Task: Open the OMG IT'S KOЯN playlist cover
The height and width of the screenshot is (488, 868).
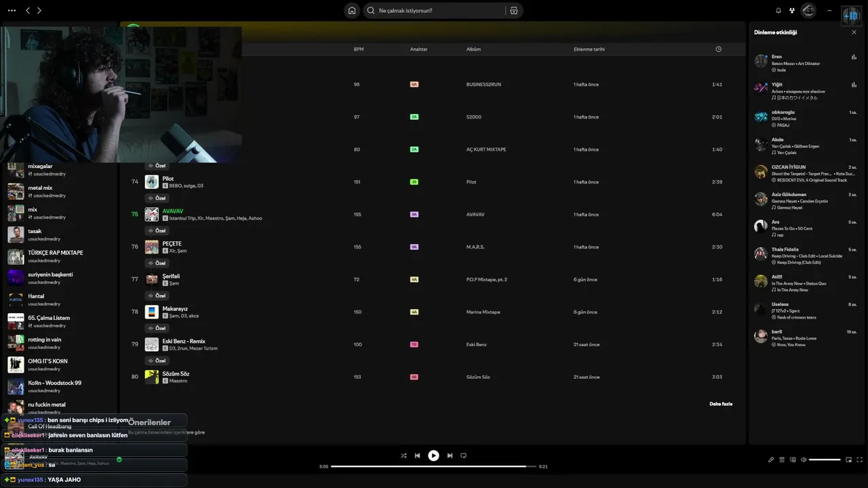Action: coord(16,365)
